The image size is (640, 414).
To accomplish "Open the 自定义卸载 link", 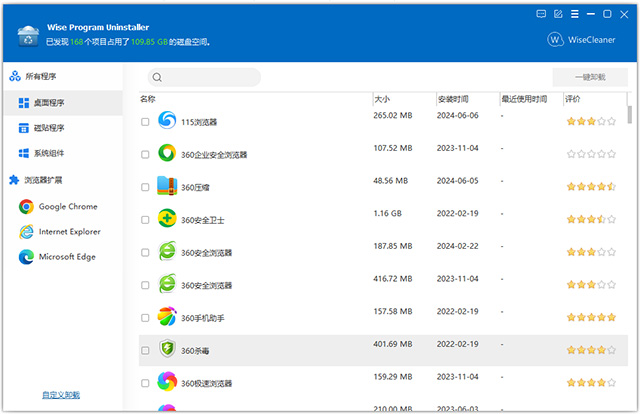I will coord(61,395).
